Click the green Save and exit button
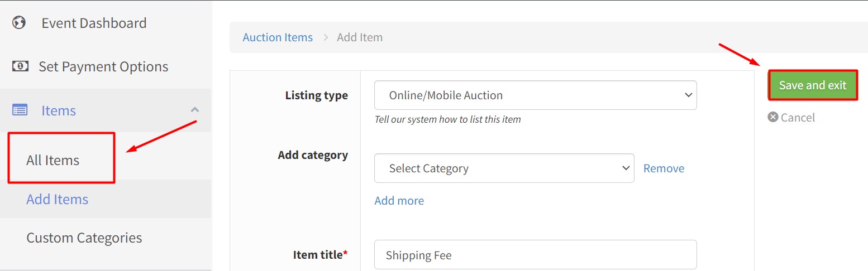Image resolution: width=868 pixels, height=271 pixels. pos(813,85)
